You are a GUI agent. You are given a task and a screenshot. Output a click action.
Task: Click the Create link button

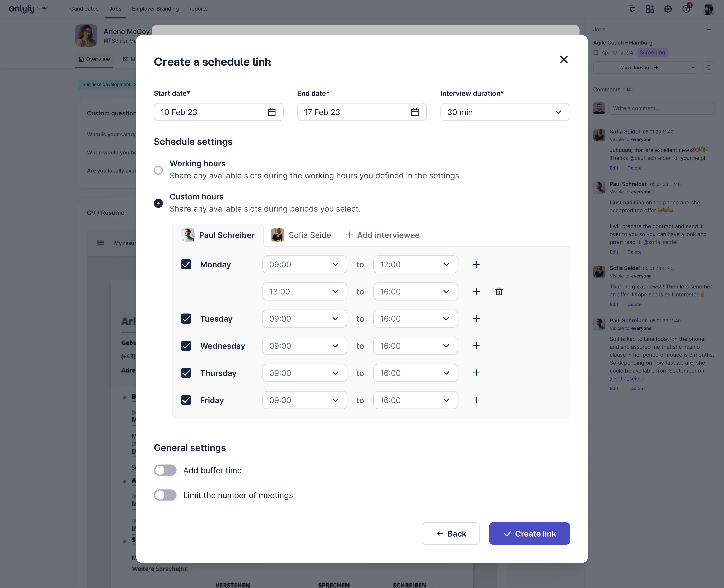click(529, 534)
